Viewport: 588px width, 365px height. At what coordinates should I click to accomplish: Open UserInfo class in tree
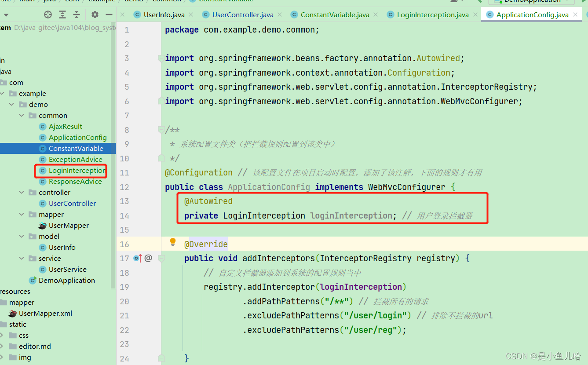pyautogui.click(x=62, y=247)
